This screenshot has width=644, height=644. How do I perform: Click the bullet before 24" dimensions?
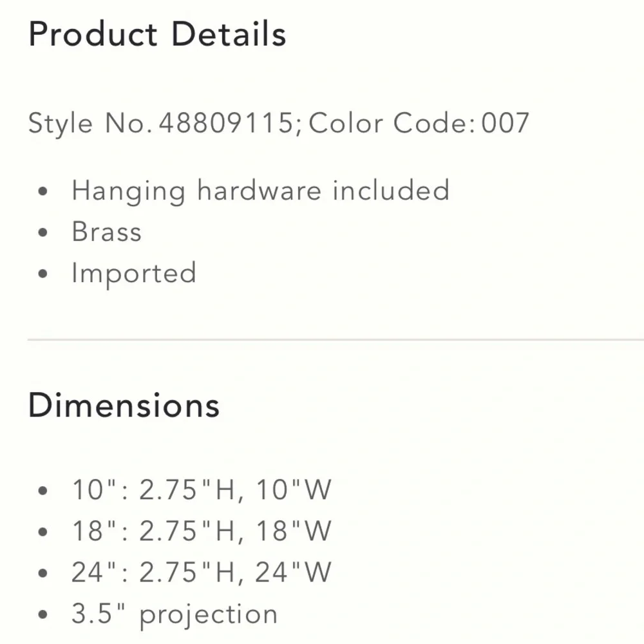(x=43, y=573)
